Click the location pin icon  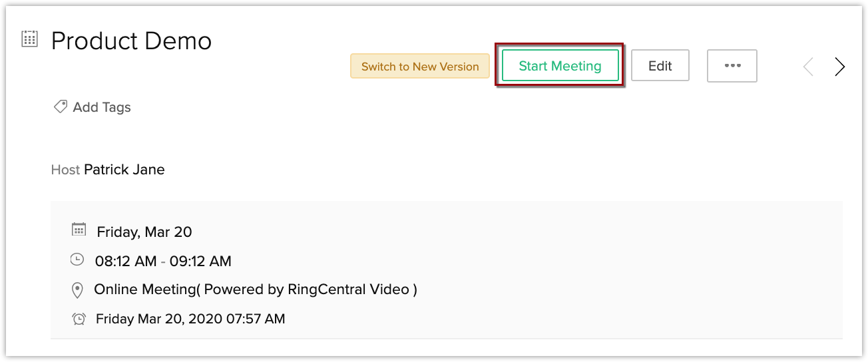click(77, 290)
